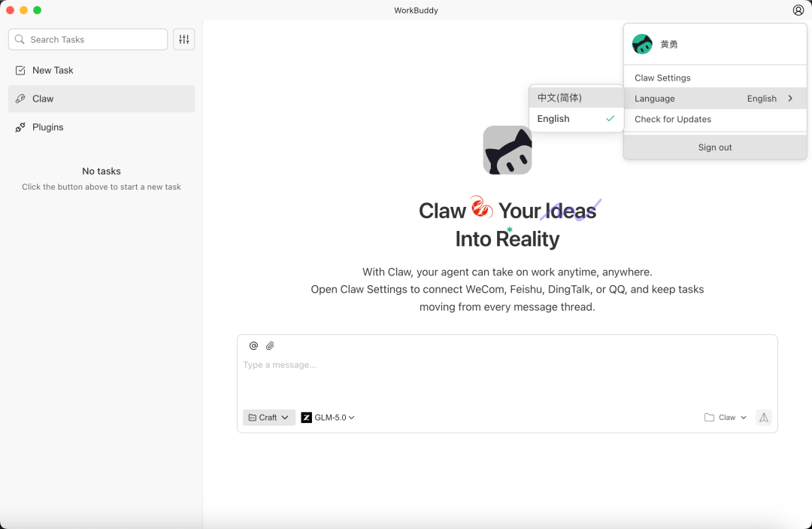Click the English value beside Language
Screen dimensions: 812x529
point(761,99)
